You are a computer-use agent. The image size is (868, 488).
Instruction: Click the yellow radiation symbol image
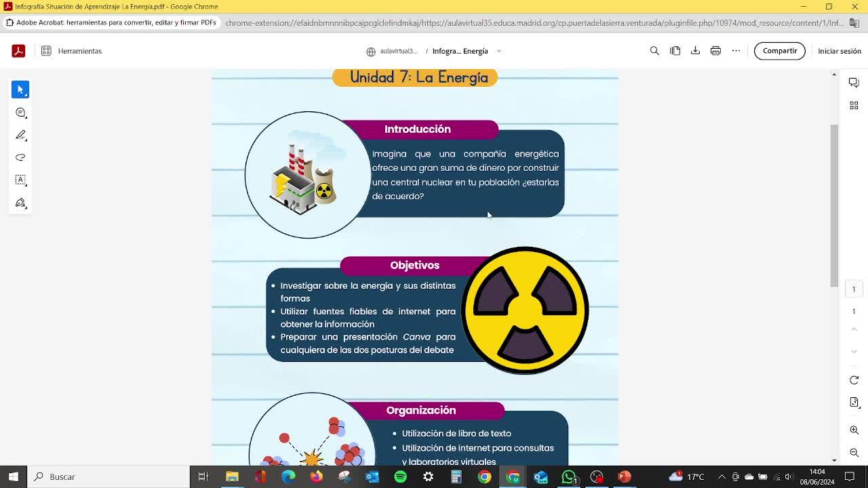pos(525,310)
